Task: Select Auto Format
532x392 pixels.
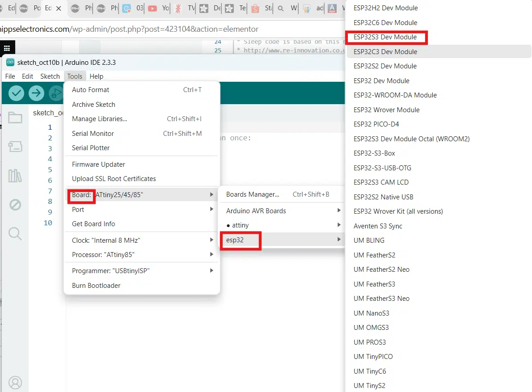Action: coord(142,90)
